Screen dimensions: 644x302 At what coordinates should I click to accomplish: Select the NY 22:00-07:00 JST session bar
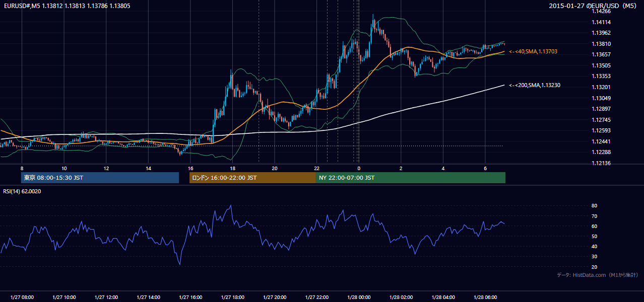coord(411,178)
